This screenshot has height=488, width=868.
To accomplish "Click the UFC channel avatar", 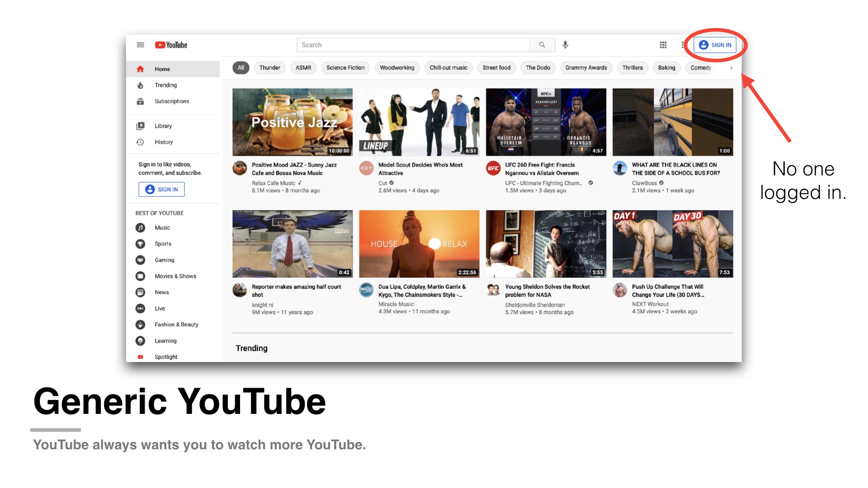I will pyautogui.click(x=493, y=168).
